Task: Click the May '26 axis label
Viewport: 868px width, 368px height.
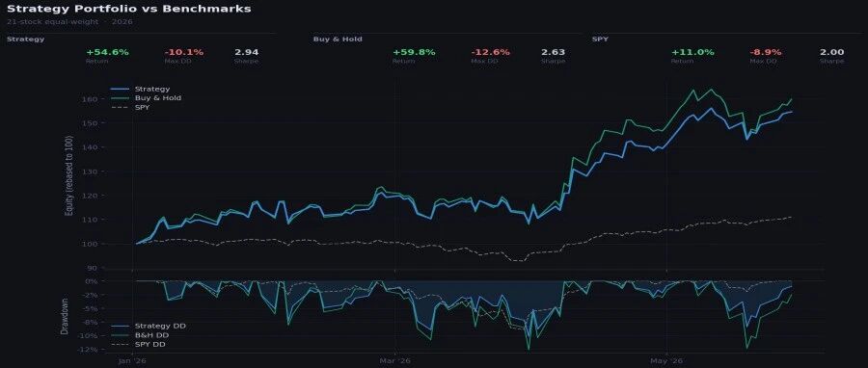Action: [667, 361]
